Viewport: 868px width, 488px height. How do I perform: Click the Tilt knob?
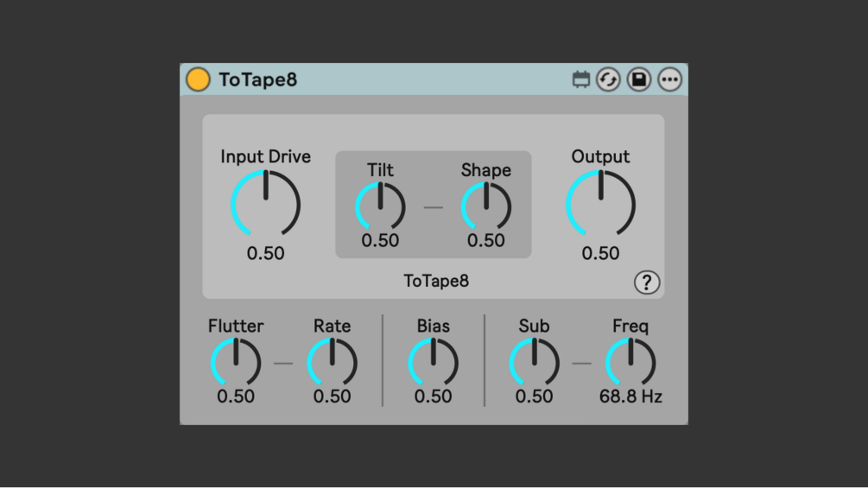pyautogui.click(x=380, y=207)
